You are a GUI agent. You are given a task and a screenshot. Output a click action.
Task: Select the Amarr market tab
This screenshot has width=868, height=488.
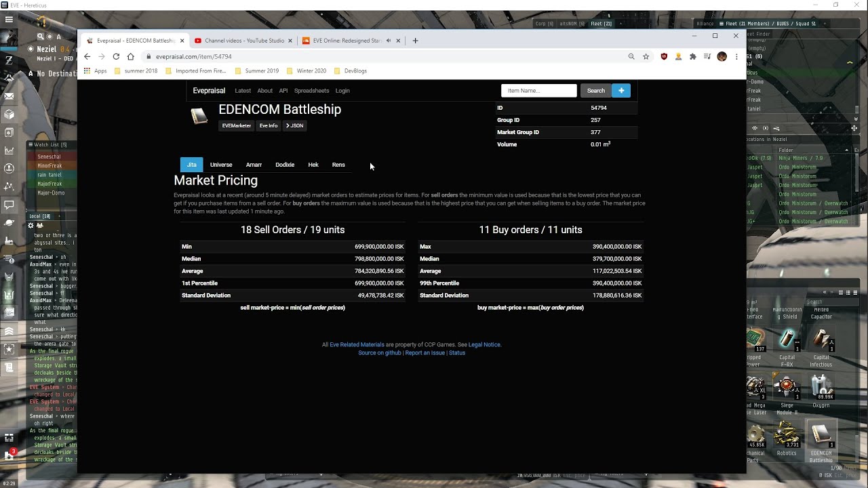(x=254, y=165)
